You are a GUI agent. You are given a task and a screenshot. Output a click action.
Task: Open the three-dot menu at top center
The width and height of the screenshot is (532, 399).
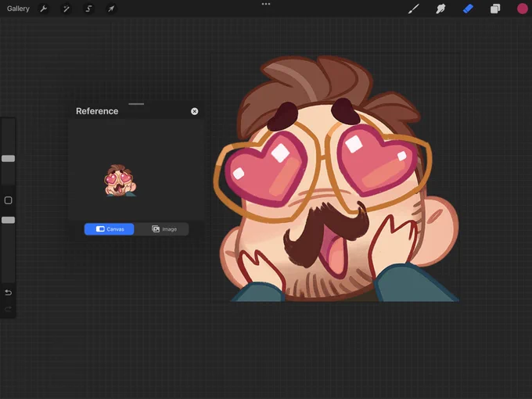(266, 4)
